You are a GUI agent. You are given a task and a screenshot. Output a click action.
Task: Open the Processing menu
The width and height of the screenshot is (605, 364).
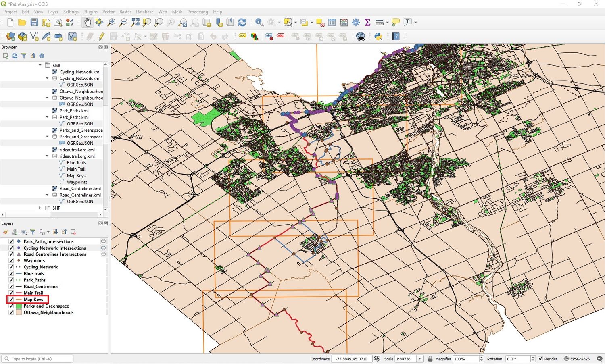point(198,12)
